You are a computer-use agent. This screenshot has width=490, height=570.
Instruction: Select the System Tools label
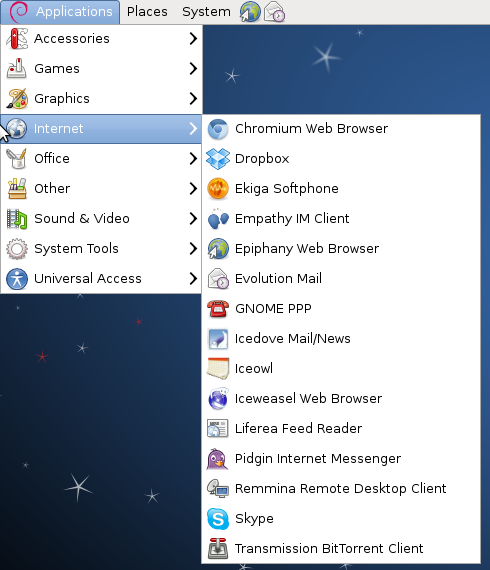tap(76, 249)
